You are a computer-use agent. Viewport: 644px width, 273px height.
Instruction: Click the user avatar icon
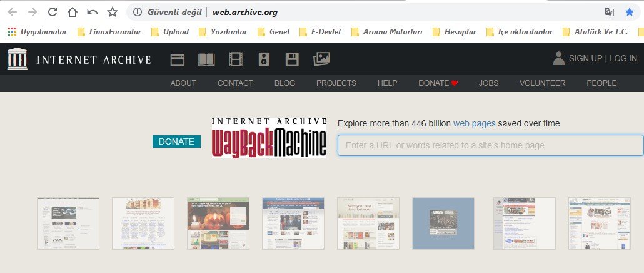[558, 58]
